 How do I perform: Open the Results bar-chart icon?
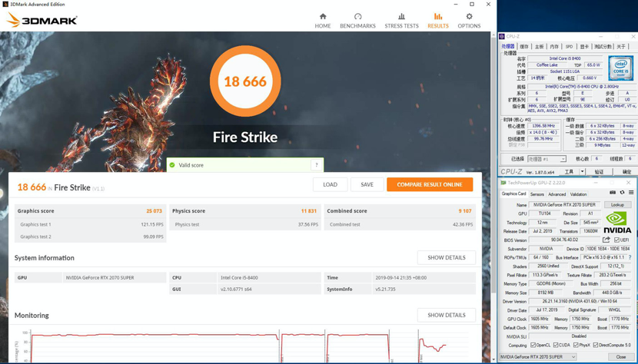[x=438, y=16]
